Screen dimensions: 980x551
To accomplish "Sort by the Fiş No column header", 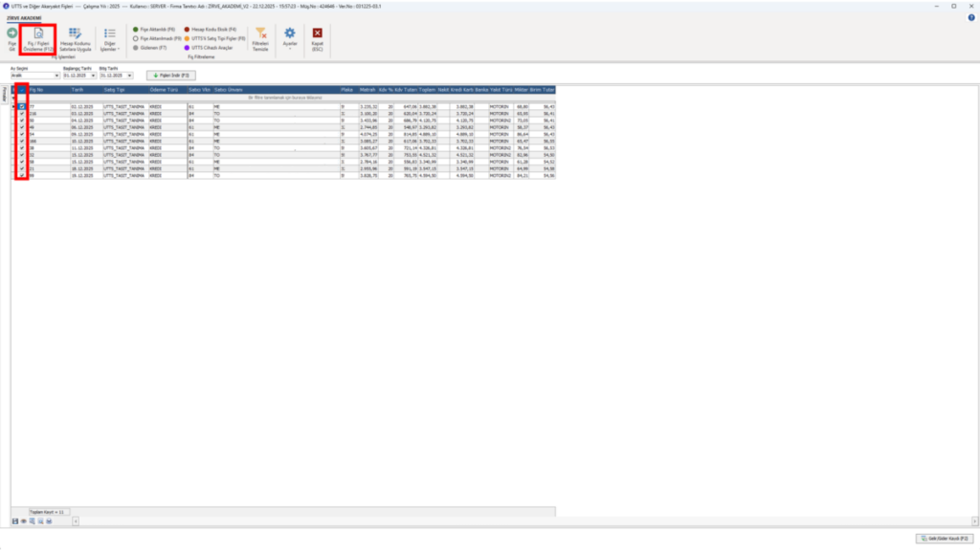I will [49, 90].
